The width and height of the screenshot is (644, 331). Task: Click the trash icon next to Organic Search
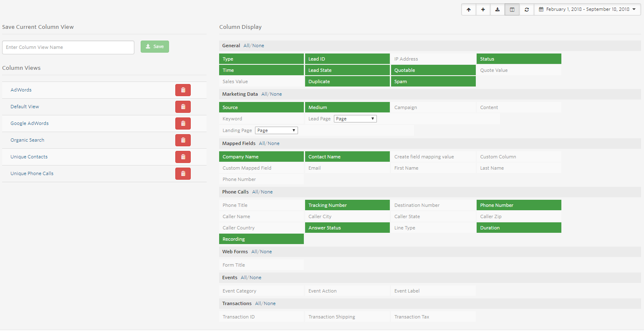183,140
